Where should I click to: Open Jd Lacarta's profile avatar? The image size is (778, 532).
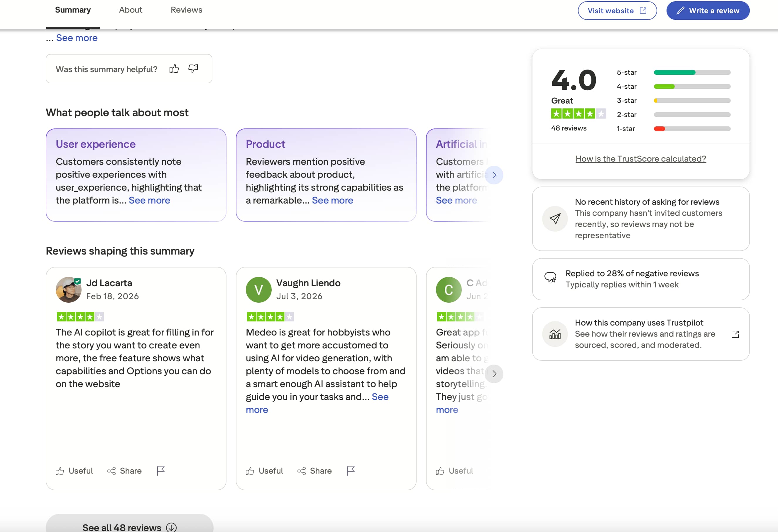68,290
